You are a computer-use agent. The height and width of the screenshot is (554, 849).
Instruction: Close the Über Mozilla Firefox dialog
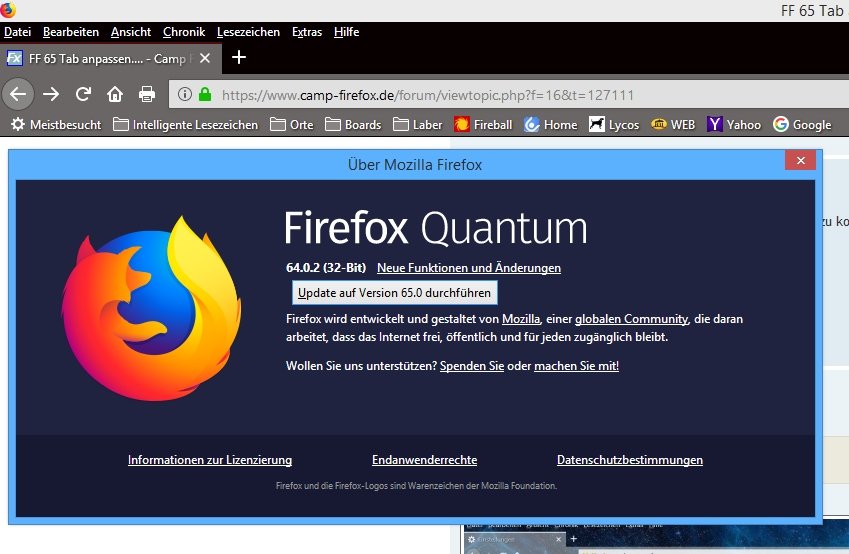(801, 160)
